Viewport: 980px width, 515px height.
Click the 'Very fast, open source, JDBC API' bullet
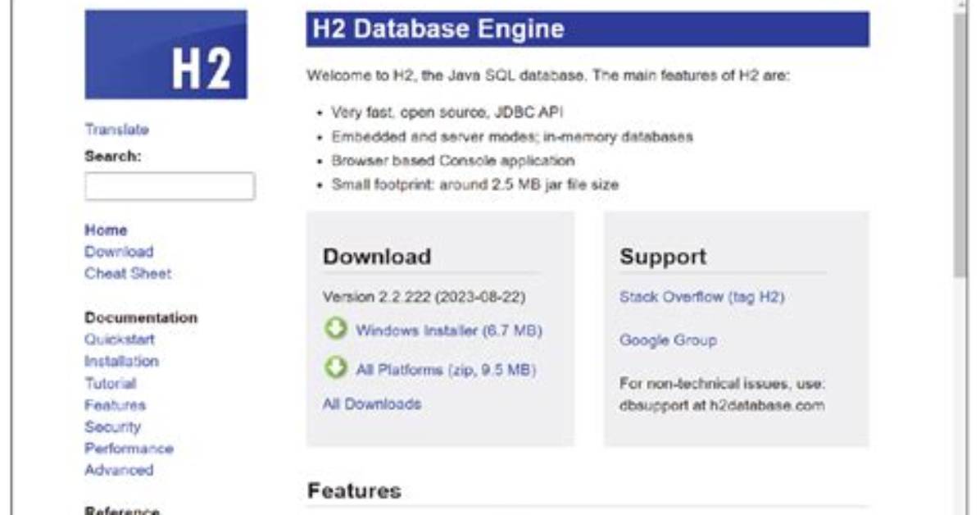[x=447, y=112]
